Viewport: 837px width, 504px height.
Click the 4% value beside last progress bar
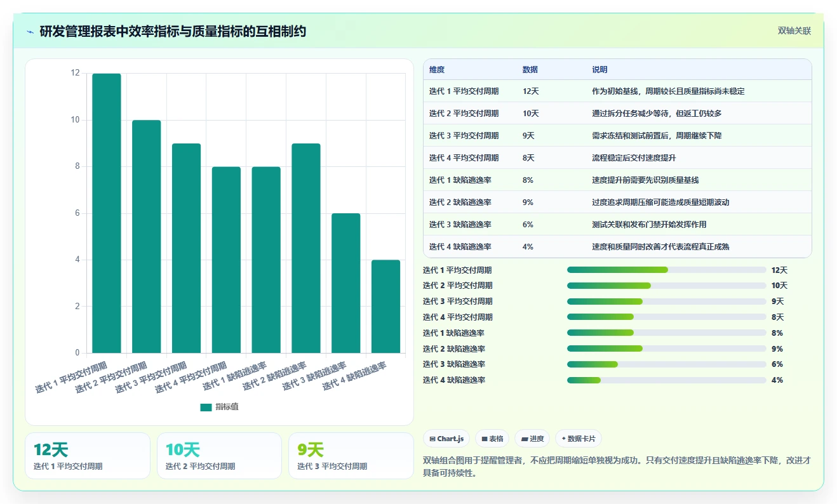tap(777, 380)
